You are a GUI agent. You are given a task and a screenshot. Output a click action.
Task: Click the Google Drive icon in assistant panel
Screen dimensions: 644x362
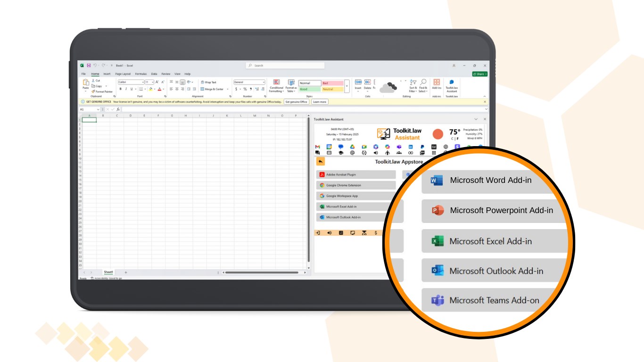(x=352, y=147)
